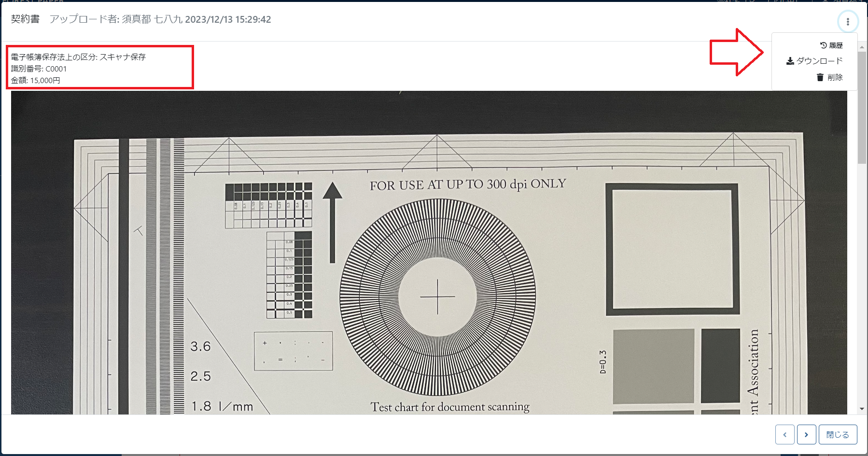
Task: Choose the ダウンロード menu entry text
Action: [x=819, y=61]
